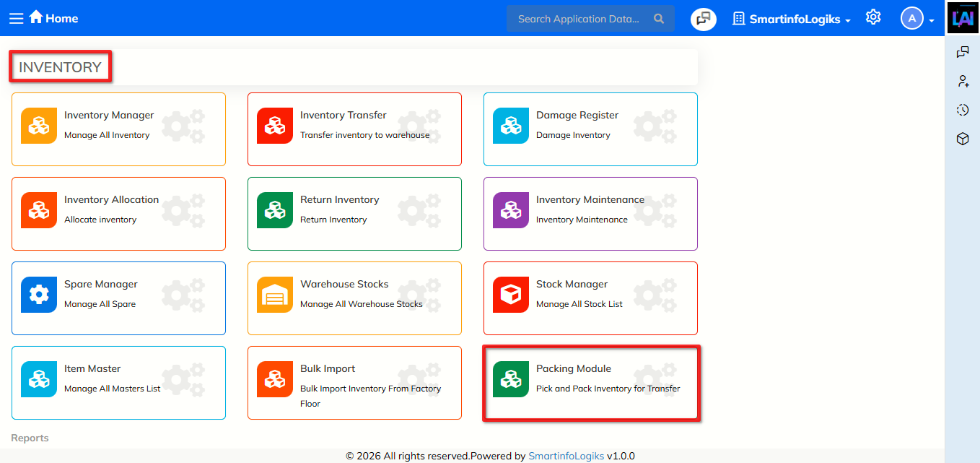This screenshot has width=980, height=463.
Task: Click the Warehouse Stocks garage icon
Action: tap(275, 295)
